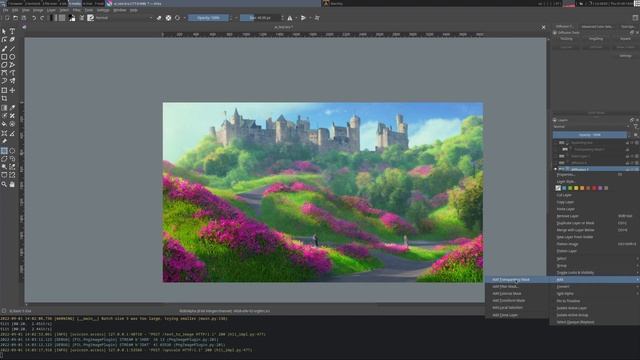640x360 pixels.
Task: Select the Freehand Brush tool
Action: point(4,49)
